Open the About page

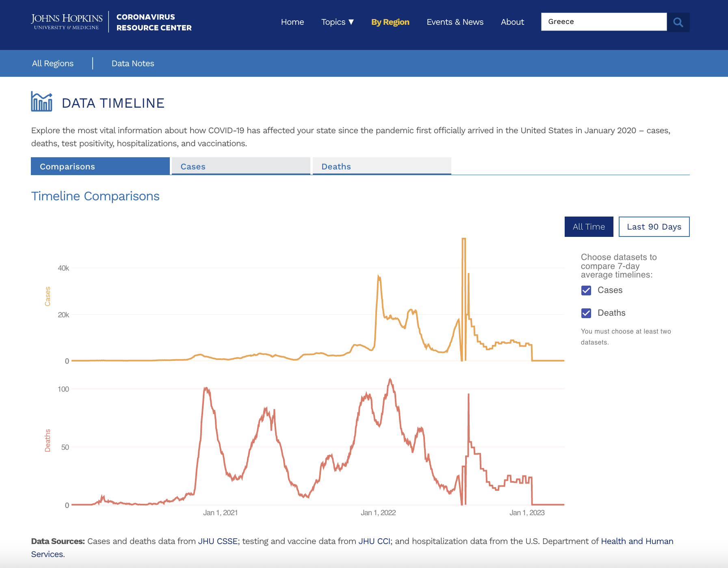point(512,22)
